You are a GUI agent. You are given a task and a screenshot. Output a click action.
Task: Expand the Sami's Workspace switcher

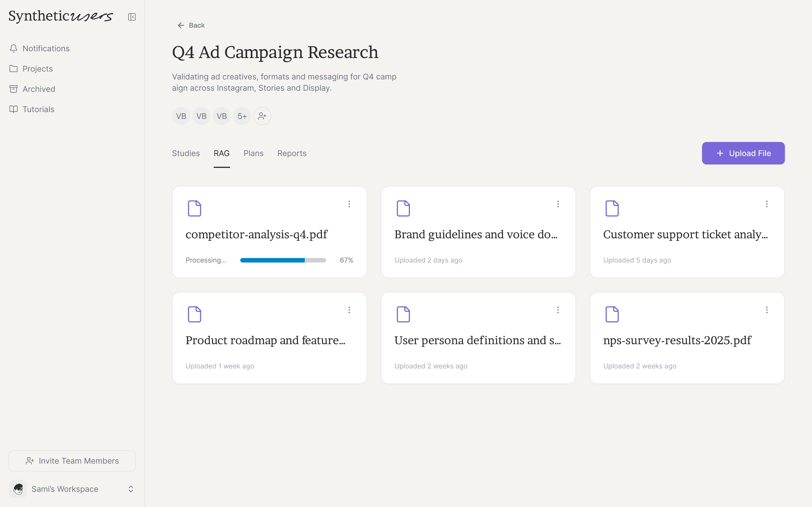(x=131, y=489)
